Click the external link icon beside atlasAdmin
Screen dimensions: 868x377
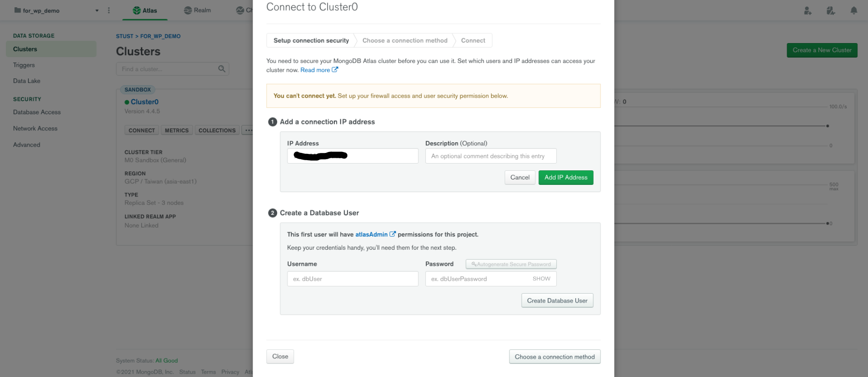[x=393, y=234]
